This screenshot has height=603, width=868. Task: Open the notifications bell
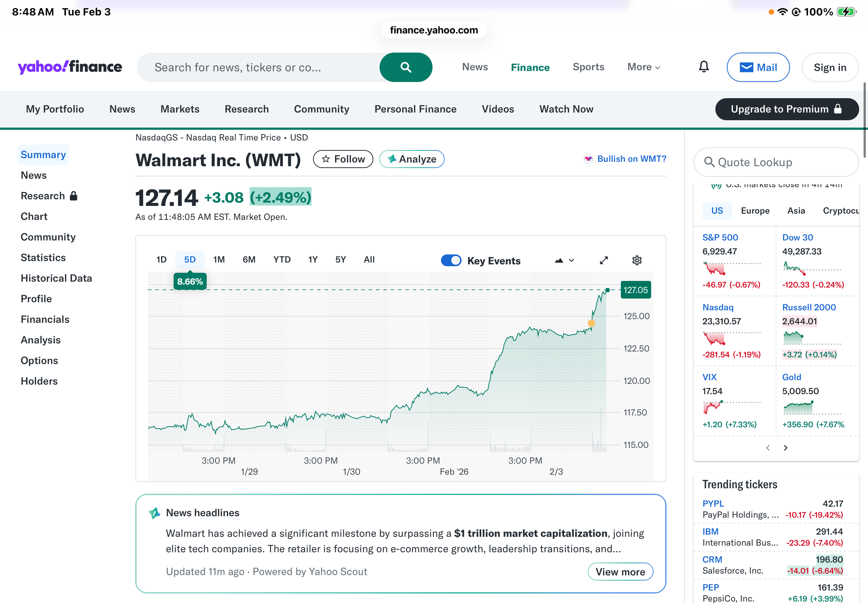point(703,67)
